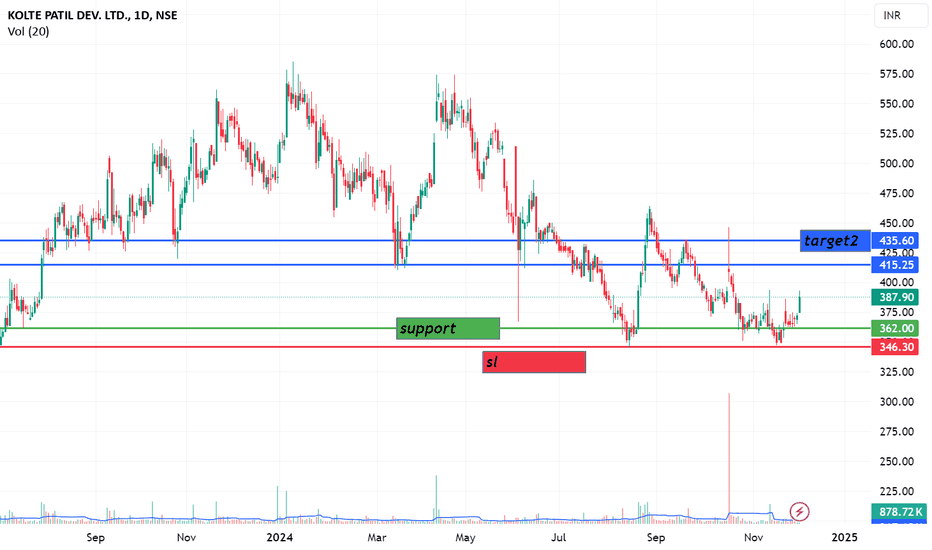Click 450.00 on the price axis

[x=896, y=223]
